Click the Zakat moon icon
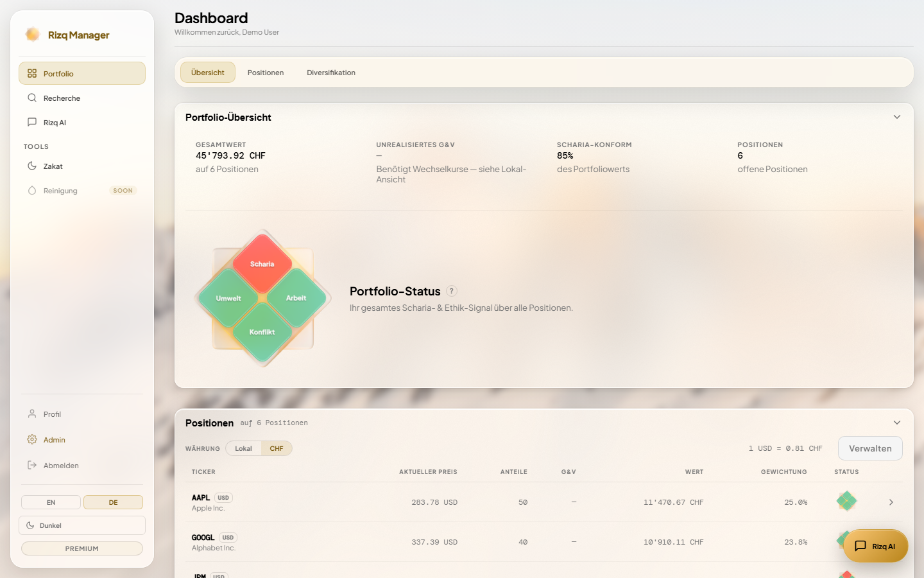 (x=32, y=166)
